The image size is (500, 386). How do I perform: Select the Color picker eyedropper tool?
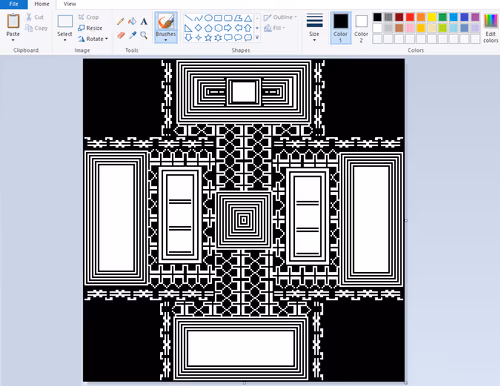pos(132,35)
